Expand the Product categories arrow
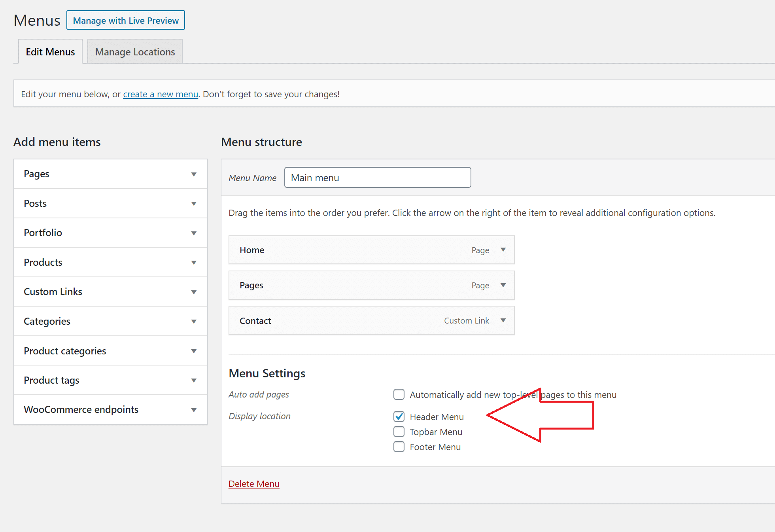 [x=194, y=351]
